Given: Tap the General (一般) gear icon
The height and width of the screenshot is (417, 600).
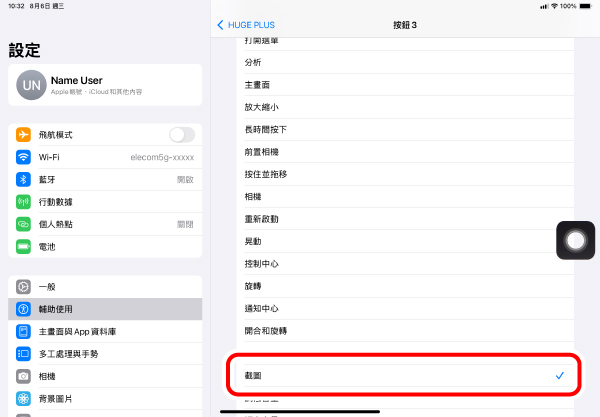Looking at the screenshot, I should point(24,287).
